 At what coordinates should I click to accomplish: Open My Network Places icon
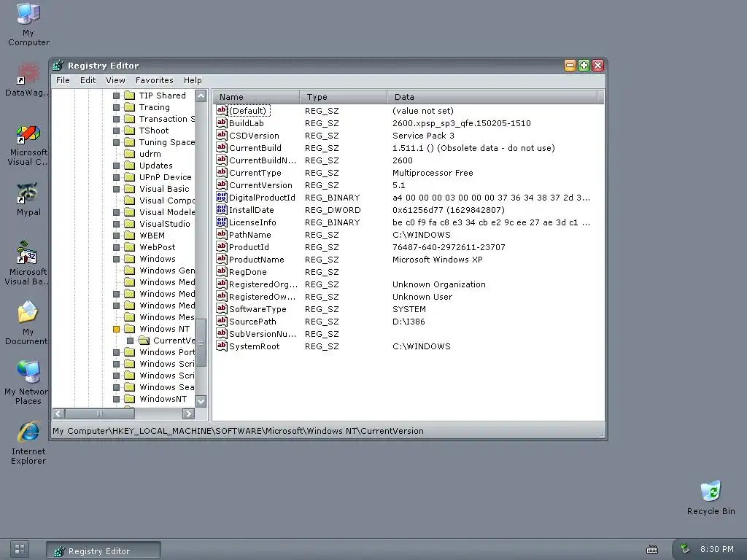[28, 382]
